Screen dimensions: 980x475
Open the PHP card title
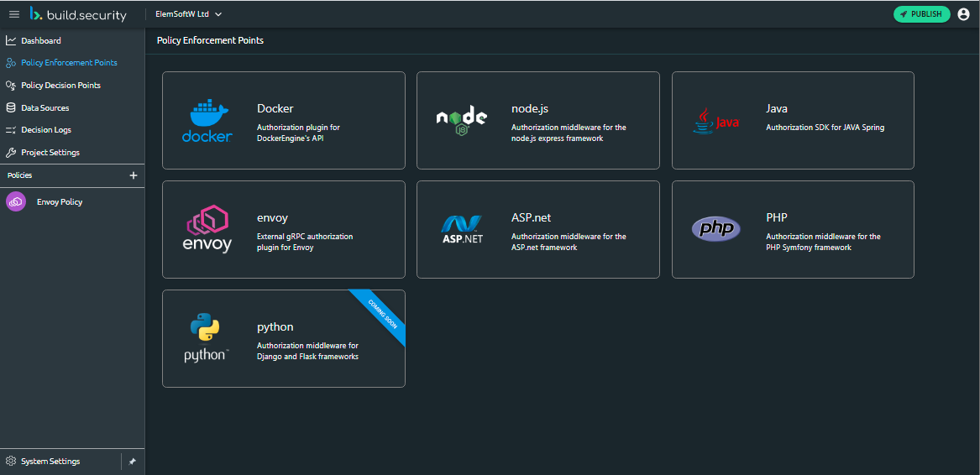point(776,217)
